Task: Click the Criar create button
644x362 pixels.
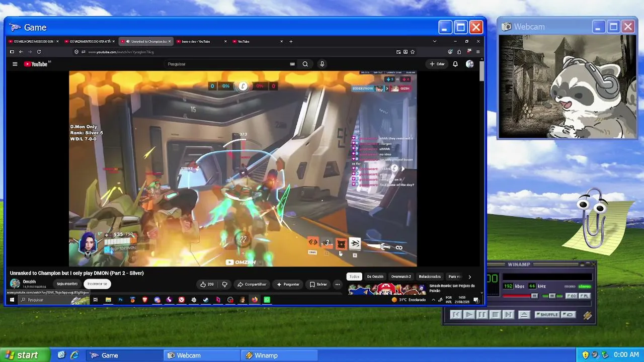Action: coord(437,64)
